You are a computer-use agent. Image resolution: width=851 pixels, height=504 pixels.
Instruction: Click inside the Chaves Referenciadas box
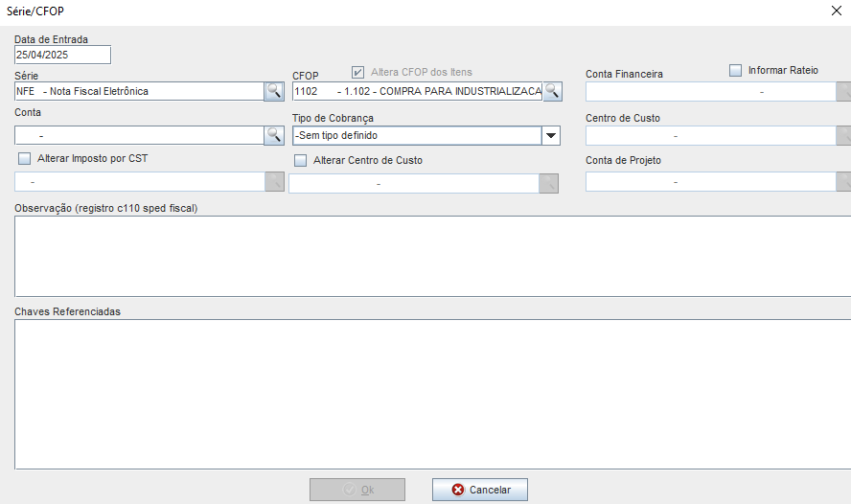pos(431,394)
